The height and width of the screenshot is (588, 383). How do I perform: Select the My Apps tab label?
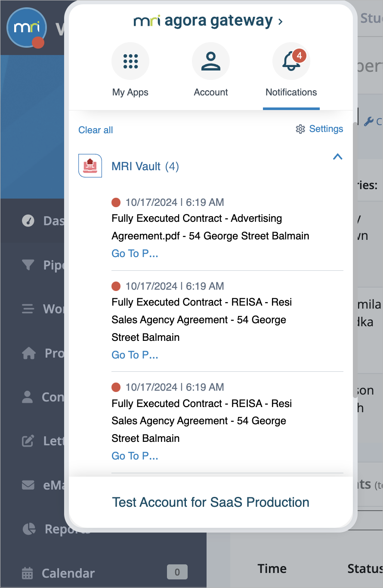(130, 92)
